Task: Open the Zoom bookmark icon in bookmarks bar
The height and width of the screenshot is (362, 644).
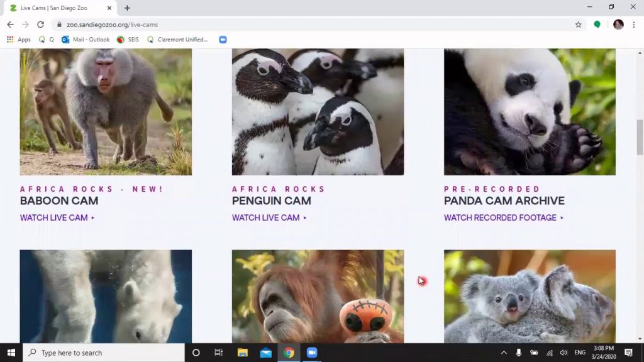Action: pyautogui.click(x=223, y=40)
